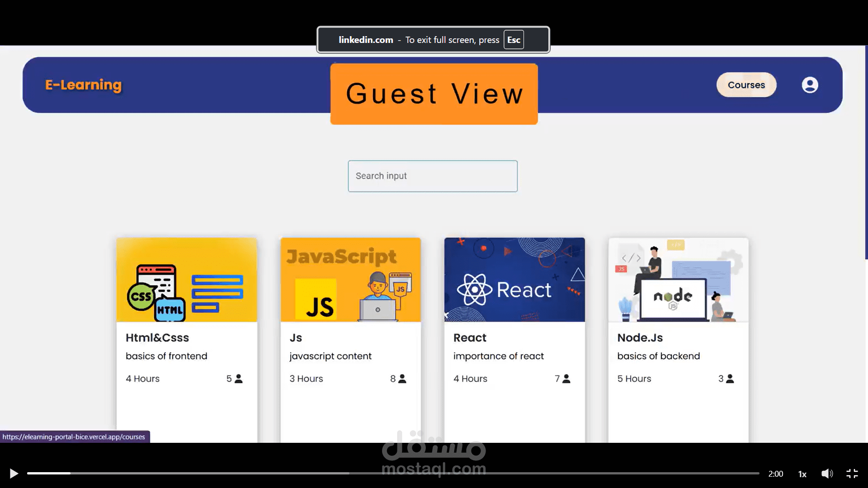
Task: Click the enrolled-users icon on React card
Action: click(x=566, y=379)
